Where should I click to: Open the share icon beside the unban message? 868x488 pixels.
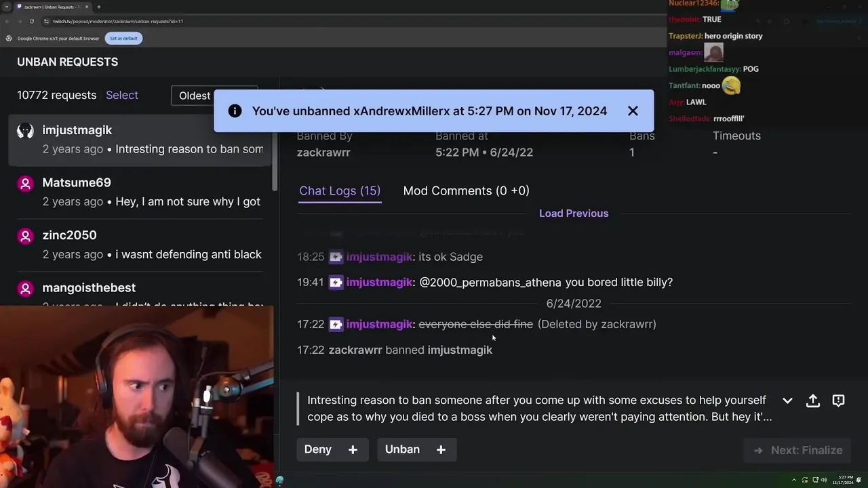tap(812, 401)
